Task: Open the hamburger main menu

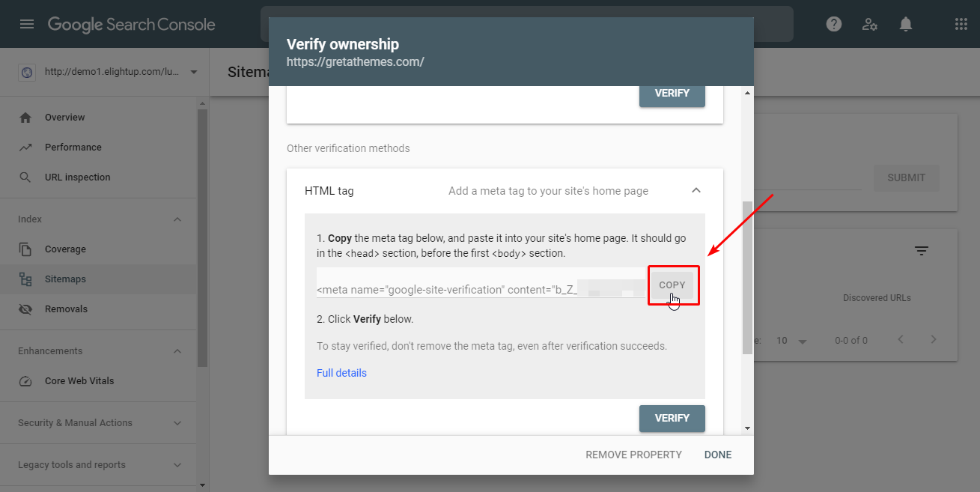Action: pos(27,24)
